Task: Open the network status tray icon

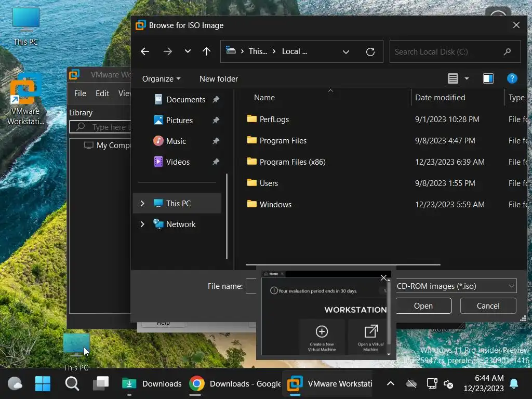Action: click(432, 384)
